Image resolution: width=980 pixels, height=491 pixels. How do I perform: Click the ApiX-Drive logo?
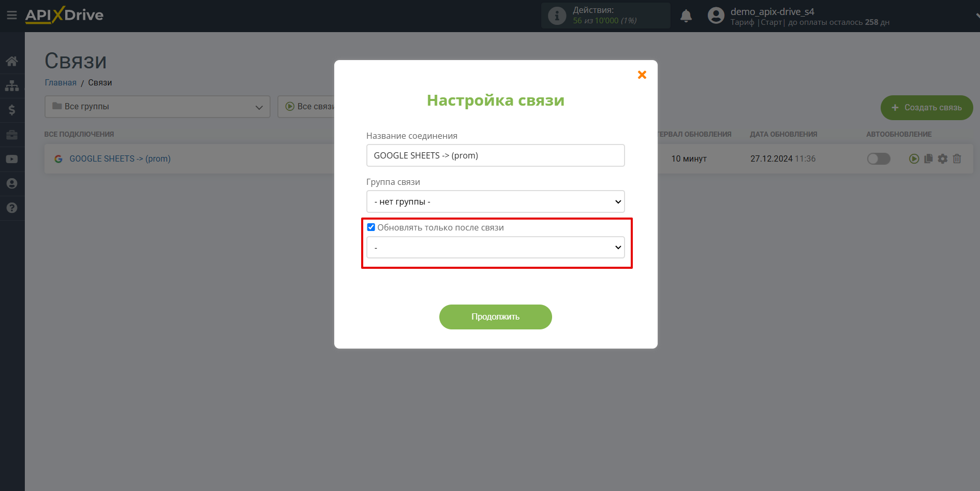click(64, 15)
